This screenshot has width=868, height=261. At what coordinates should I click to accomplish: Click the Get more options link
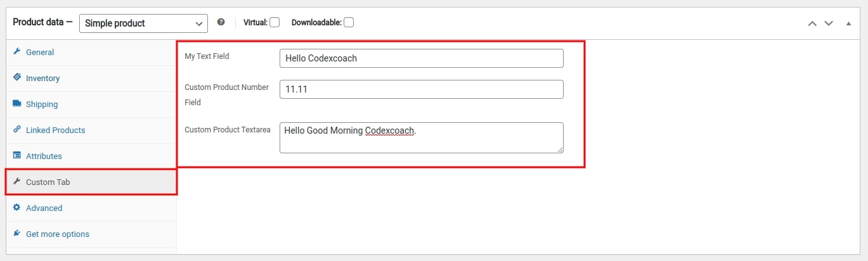pos(57,234)
